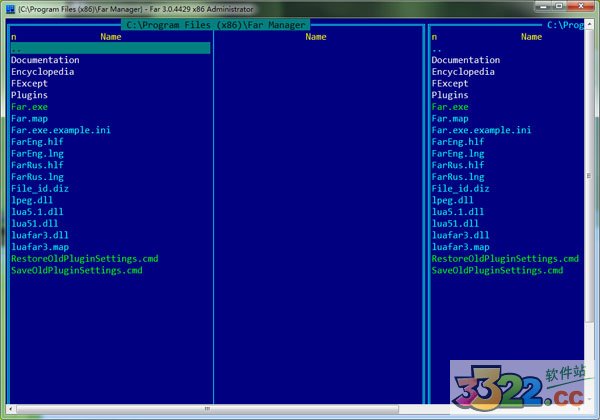Click the left panel path title
The width and height of the screenshot is (600, 420).
216,25
